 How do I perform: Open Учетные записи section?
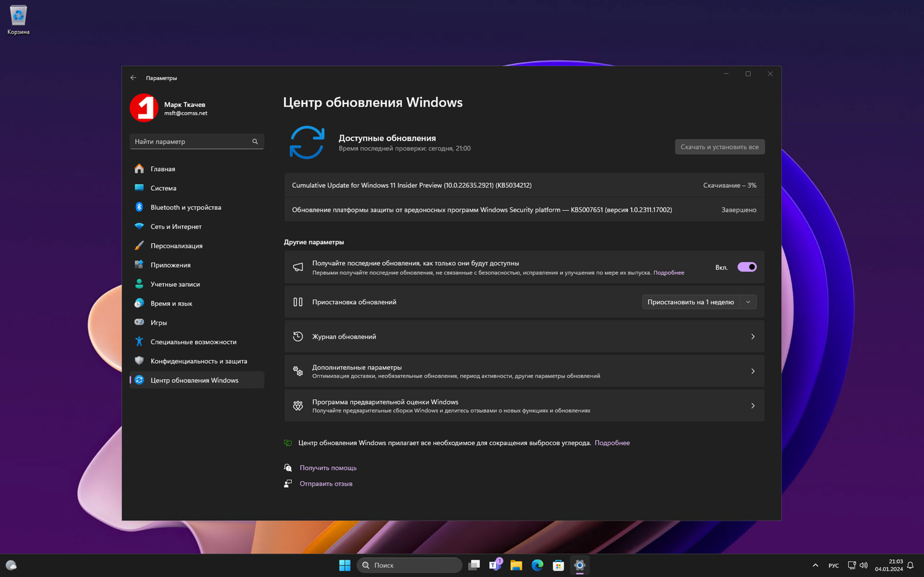[x=197, y=284]
